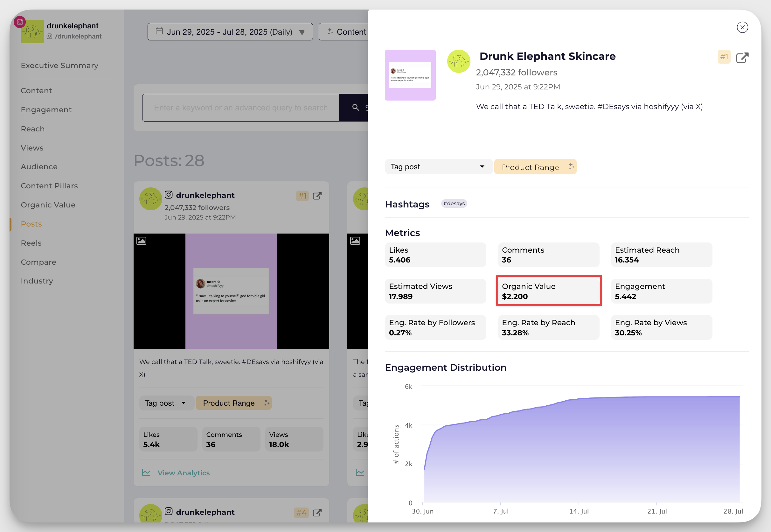
Task: Click the #desays hashtag chip
Action: click(x=454, y=203)
